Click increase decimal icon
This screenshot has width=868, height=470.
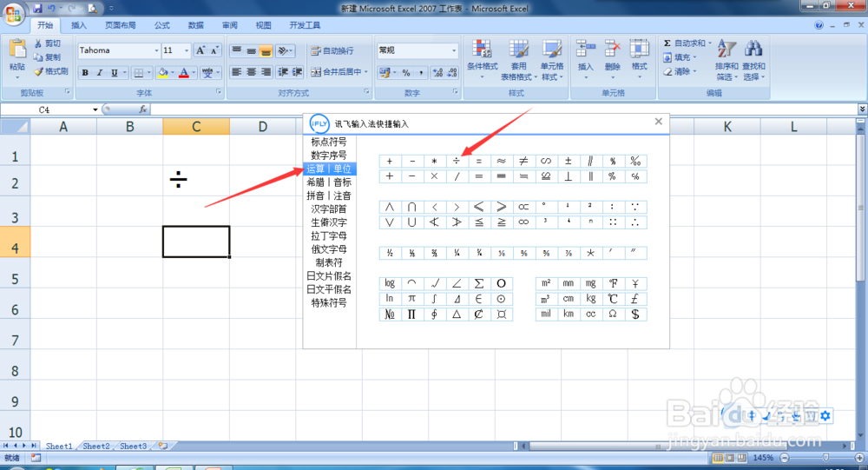pos(437,73)
